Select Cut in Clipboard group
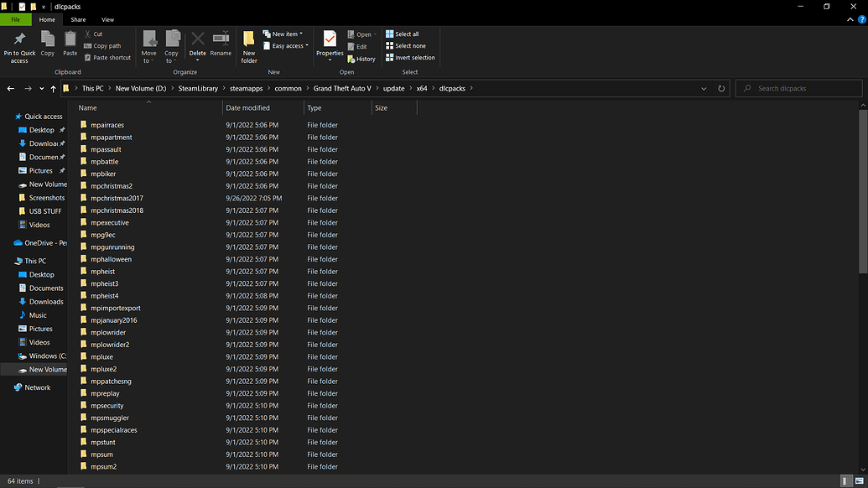Image resolution: width=868 pixels, height=488 pixels. (94, 34)
